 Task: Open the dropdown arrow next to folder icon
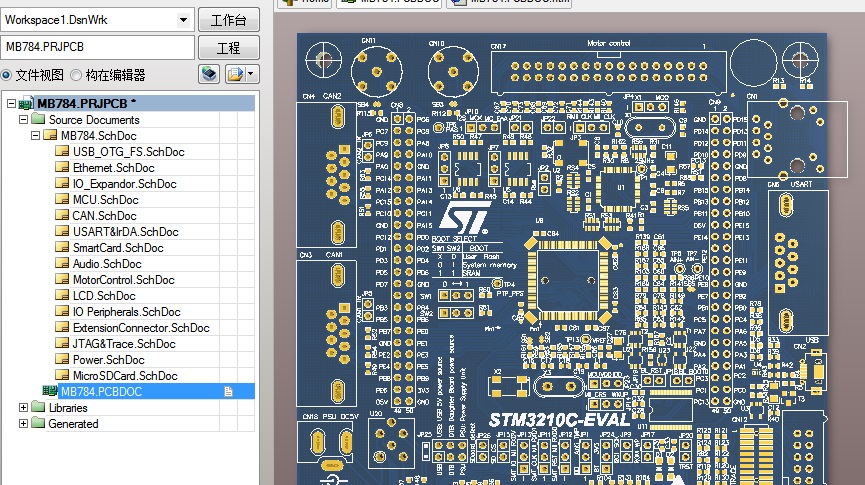tap(252, 74)
